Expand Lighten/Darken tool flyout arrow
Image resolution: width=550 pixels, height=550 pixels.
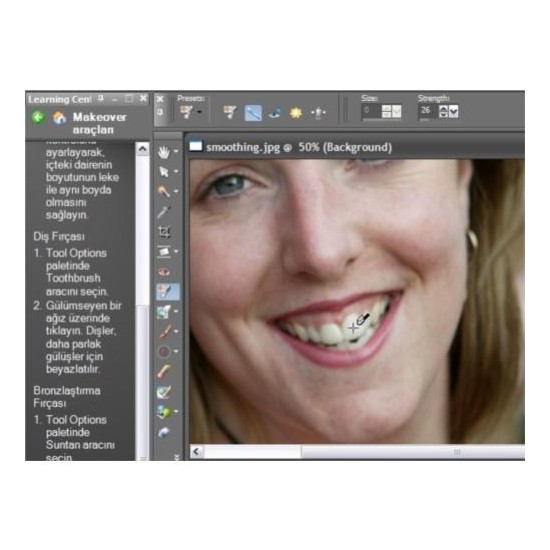tap(176, 351)
